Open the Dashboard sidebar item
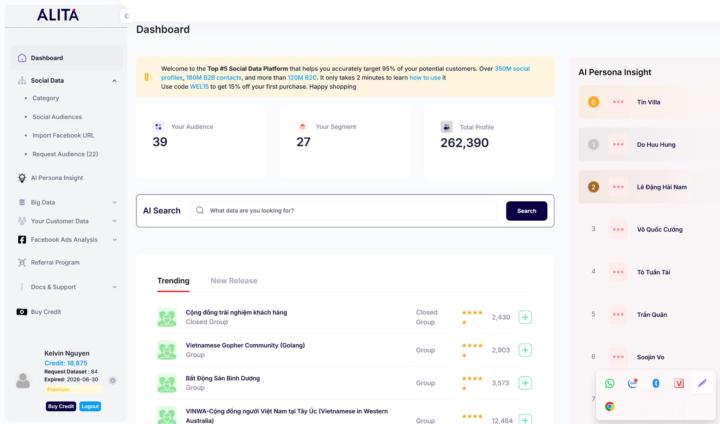The width and height of the screenshot is (720, 424). click(67, 58)
